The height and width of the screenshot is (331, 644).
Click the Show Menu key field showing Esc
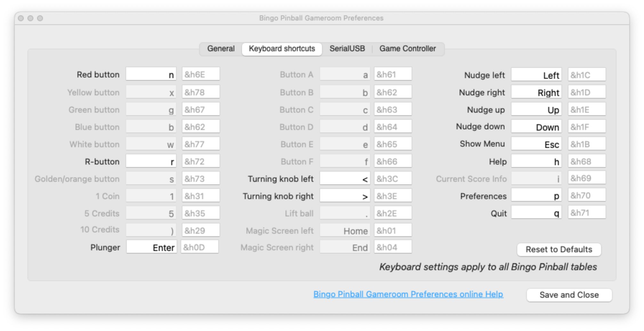tap(536, 144)
